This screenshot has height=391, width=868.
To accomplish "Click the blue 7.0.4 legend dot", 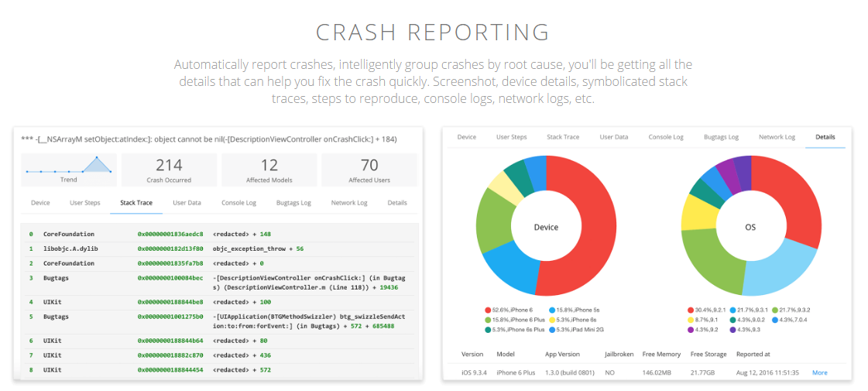I will [775, 320].
